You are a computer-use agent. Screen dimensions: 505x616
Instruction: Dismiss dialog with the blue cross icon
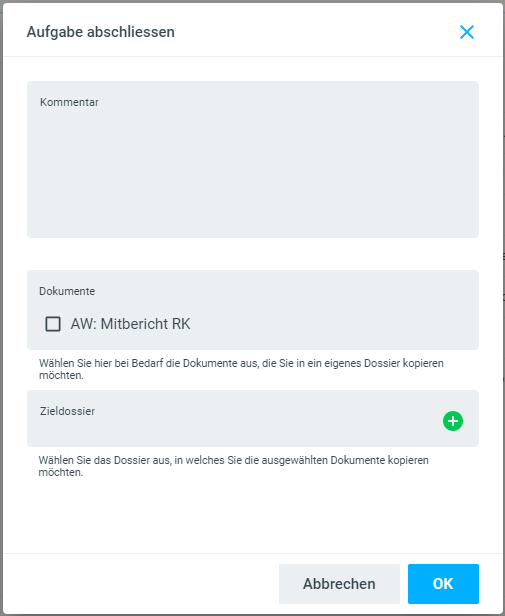(467, 32)
